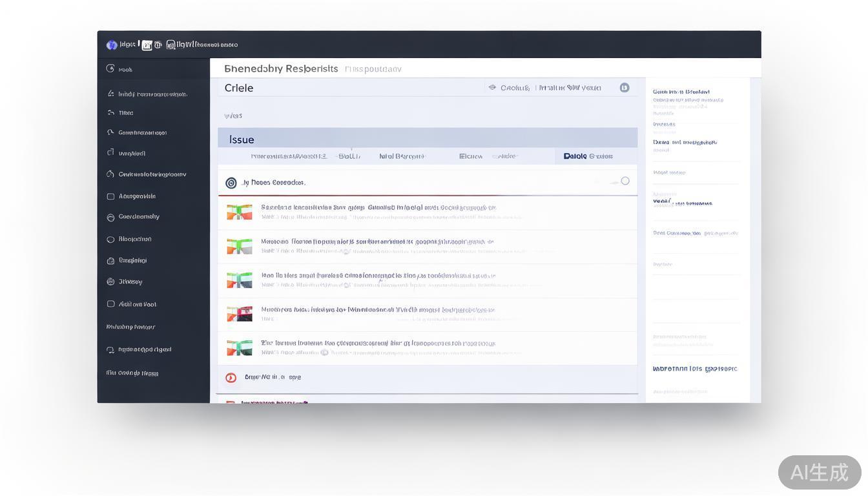Tick the rounded square box near the sidebar bottom

point(110,304)
